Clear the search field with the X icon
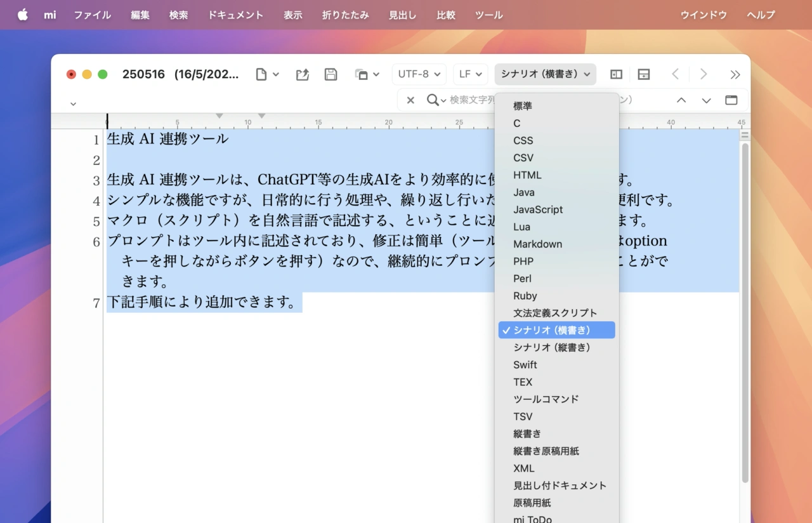This screenshot has width=812, height=523. 410,100
